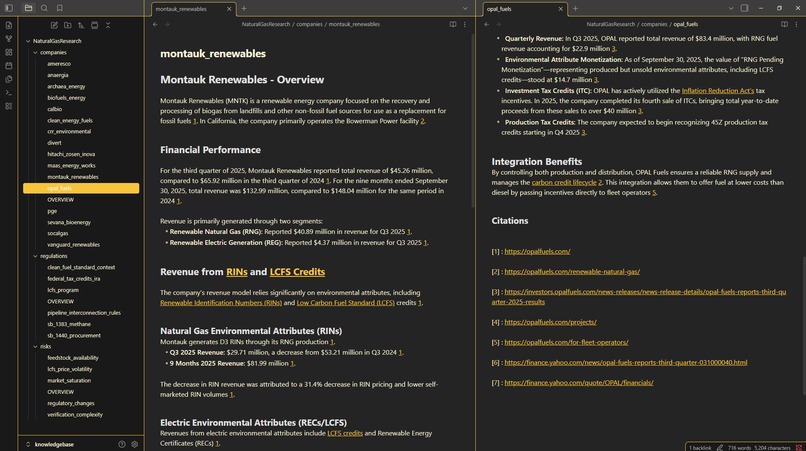Screen dimensions: 806x451
Task: Open the bookmarks panel icon
Action: (60, 8)
